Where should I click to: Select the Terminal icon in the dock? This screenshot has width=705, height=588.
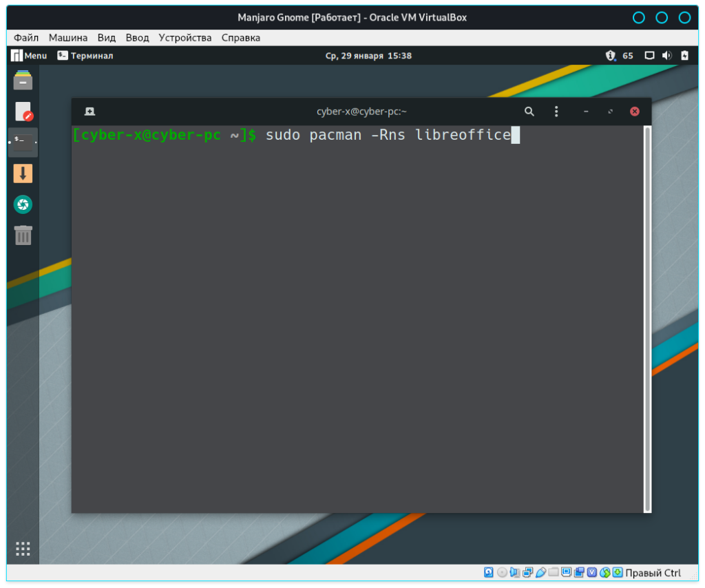23,142
